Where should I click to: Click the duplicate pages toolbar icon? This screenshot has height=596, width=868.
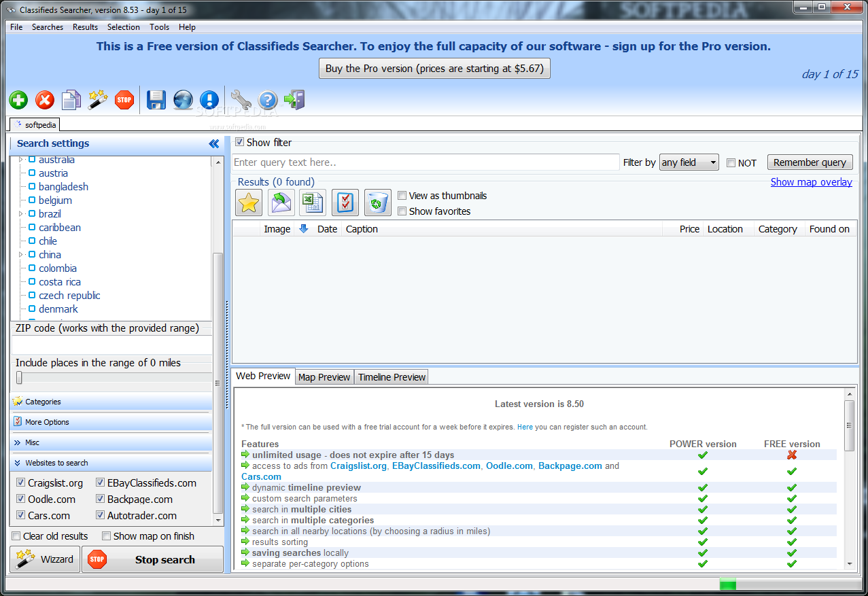pos(71,101)
